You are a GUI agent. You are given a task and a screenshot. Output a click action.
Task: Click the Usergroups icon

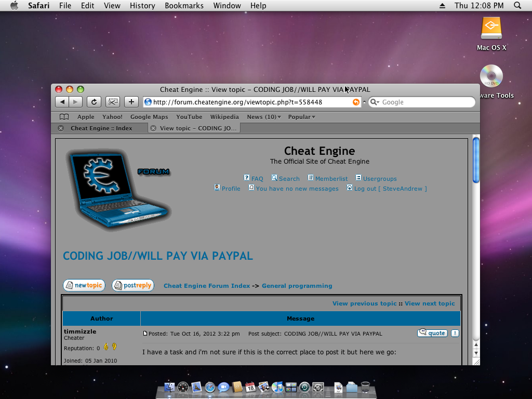pos(358,178)
